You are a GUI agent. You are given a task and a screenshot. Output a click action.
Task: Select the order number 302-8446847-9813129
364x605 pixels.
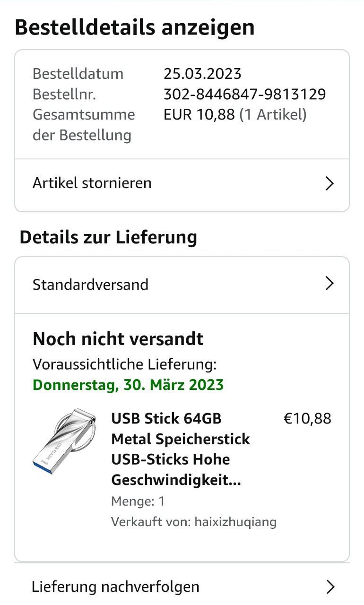pos(244,95)
